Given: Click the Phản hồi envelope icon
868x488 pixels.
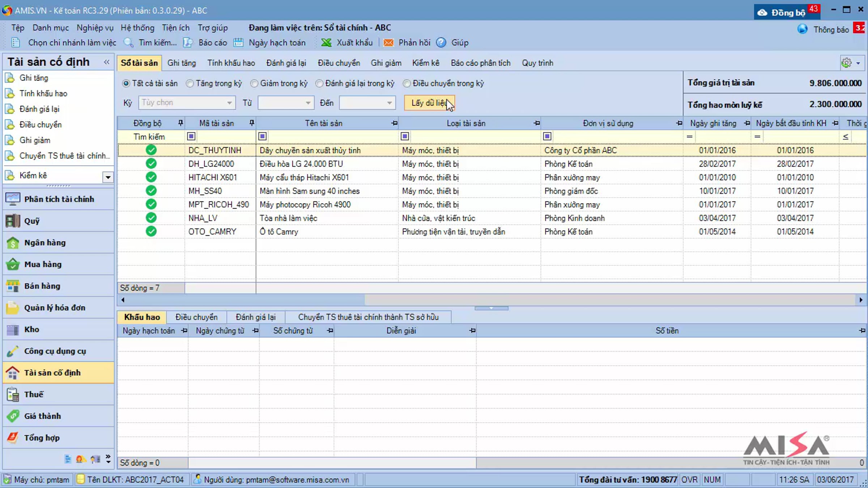Looking at the screenshot, I should click(x=388, y=43).
